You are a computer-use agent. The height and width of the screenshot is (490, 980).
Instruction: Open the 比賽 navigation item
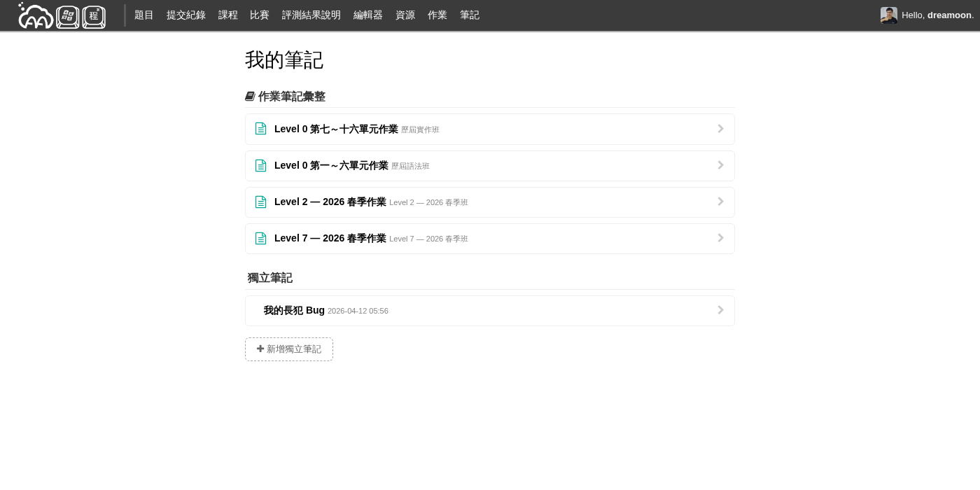pyautogui.click(x=260, y=15)
